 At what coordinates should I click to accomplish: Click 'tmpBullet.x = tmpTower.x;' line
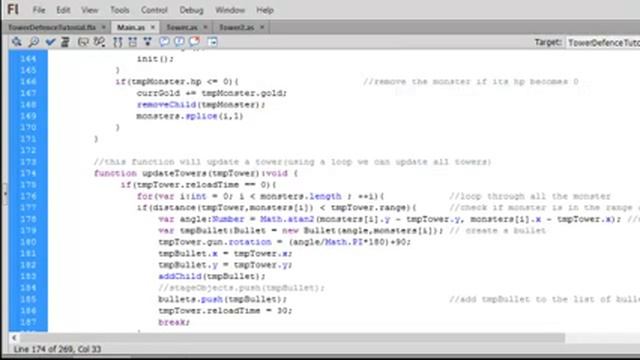point(225,253)
